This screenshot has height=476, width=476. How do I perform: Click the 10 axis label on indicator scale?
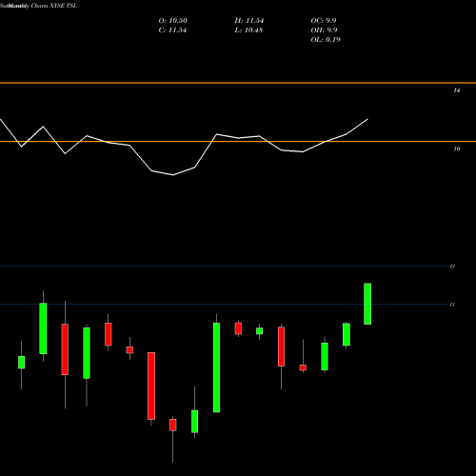pos(456,149)
